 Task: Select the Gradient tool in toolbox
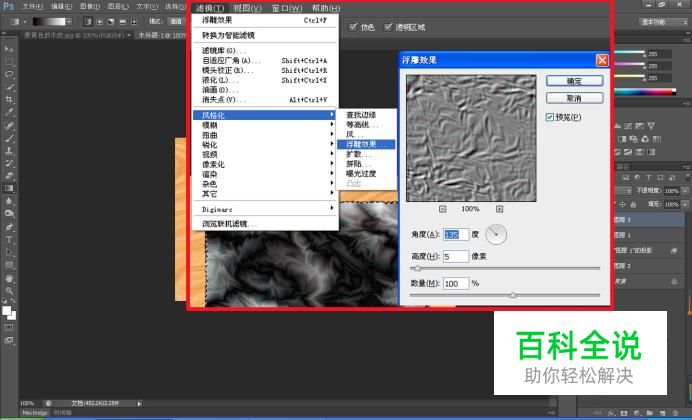coord(9,188)
